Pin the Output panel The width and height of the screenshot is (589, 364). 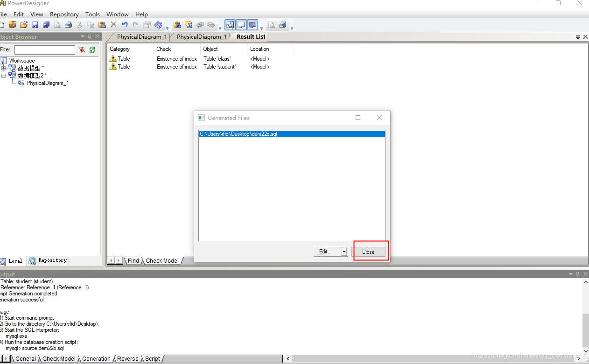577,274
